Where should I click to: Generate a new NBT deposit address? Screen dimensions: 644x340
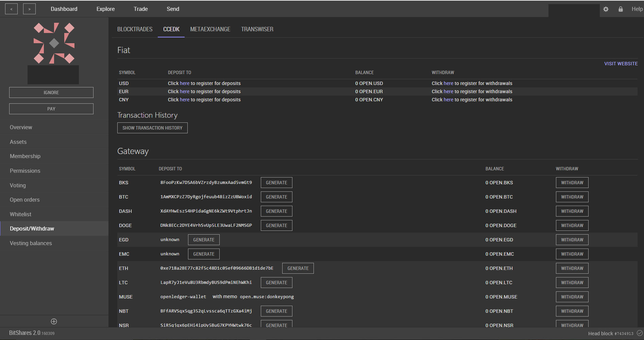click(276, 311)
